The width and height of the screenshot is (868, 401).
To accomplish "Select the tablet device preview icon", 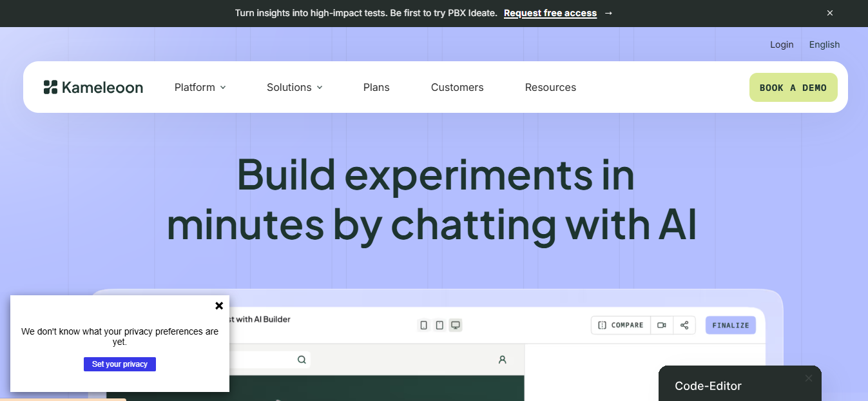I will [439, 325].
